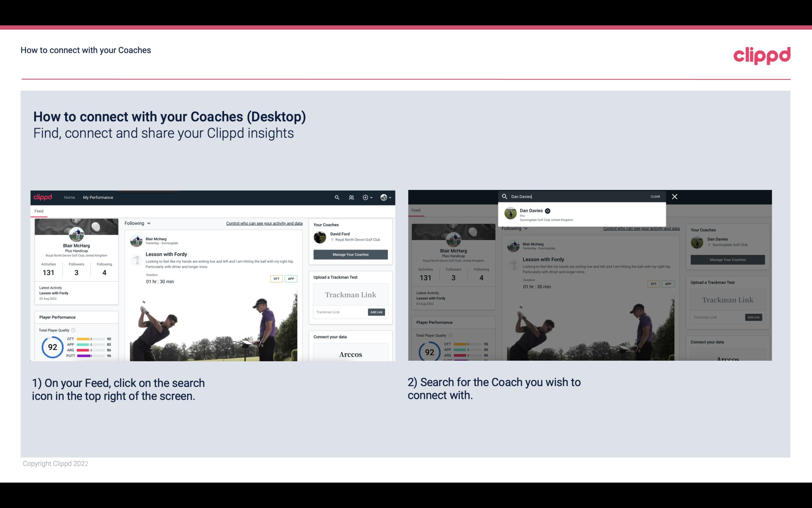Screen dimensions: 812x508
Task: Click the close X icon on search overlay
Action: point(675,196)
